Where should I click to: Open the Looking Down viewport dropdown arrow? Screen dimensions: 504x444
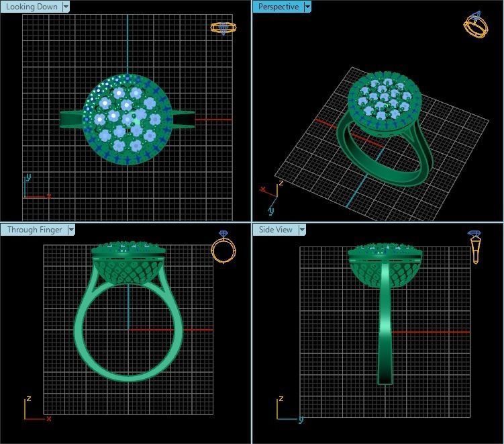(x=66, y=7)
